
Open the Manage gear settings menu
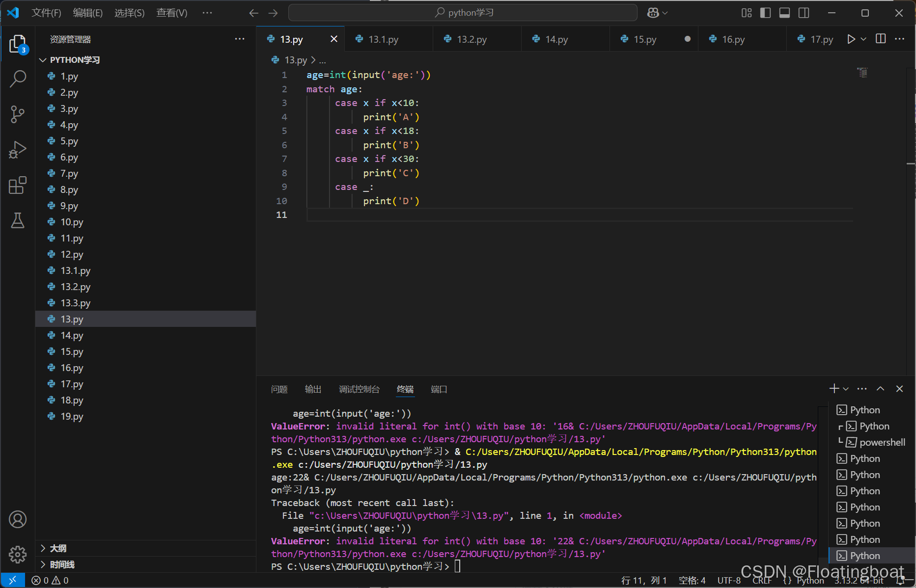18,555
